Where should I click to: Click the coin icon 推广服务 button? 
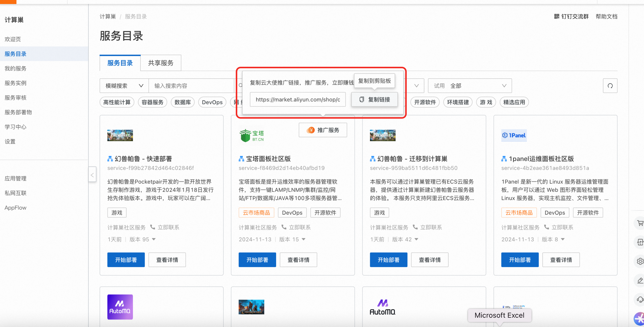tap(323, 130)
